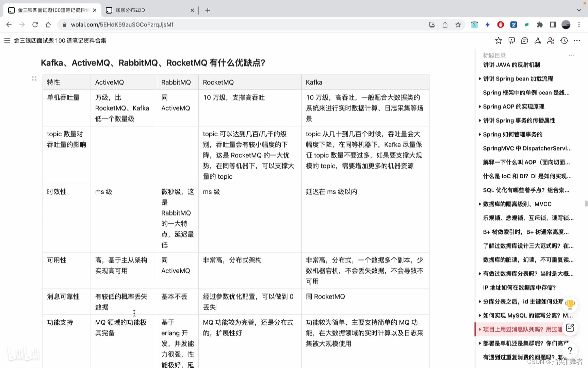
Task: Expand 有做过数据库分表吗 outline item
Action: [480, 274]
